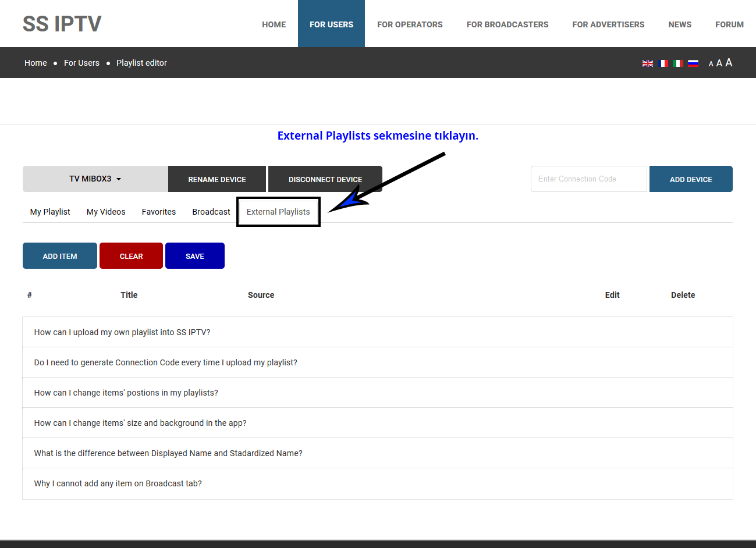Click the Russian flag language icon
The image size is (756, 548).
(693, 63)
